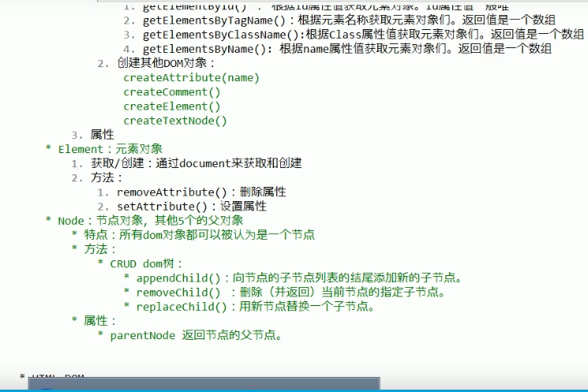The width and height of the screenshot is (588, 392).
Task: Click the '3. 属性' line
Action: 92,135
